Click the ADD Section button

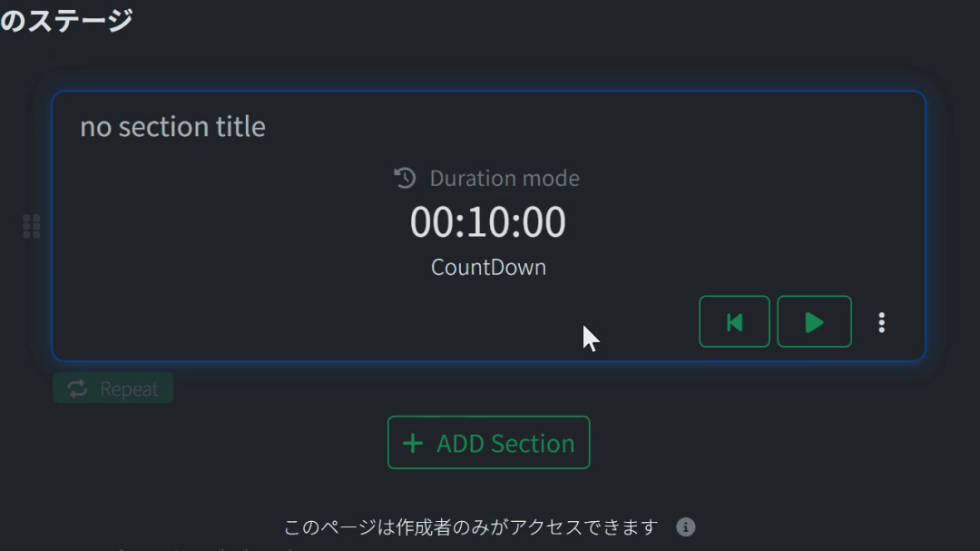point(488,442)
